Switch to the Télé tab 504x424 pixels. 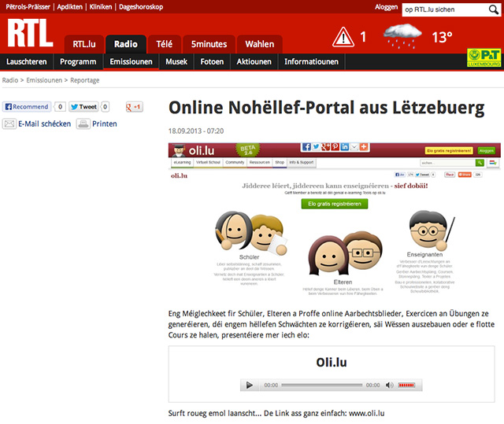pos(164,44)
